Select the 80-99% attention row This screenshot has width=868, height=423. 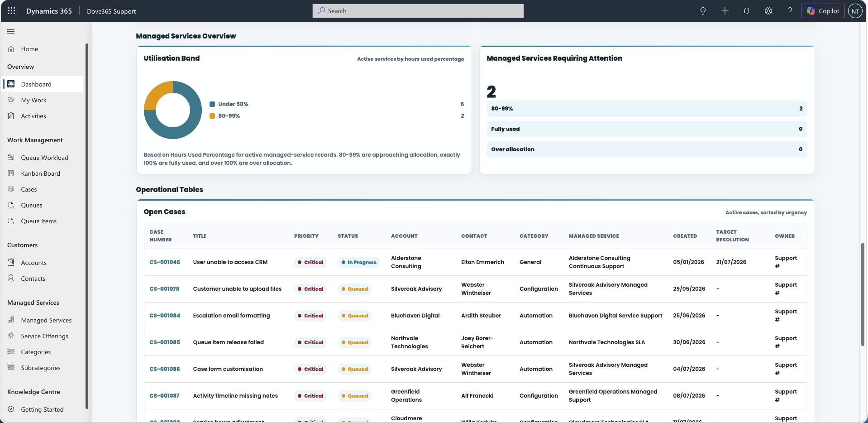pos(647,109)
